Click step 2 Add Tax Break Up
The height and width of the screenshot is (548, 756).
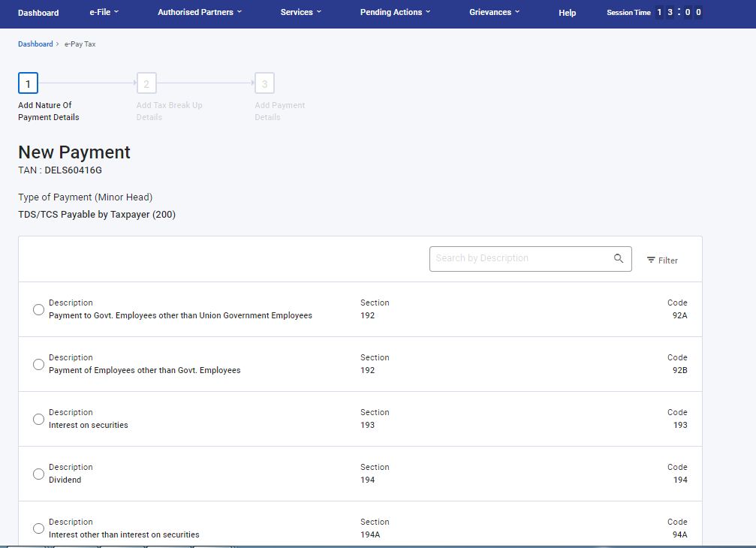[x=146, y=83]
